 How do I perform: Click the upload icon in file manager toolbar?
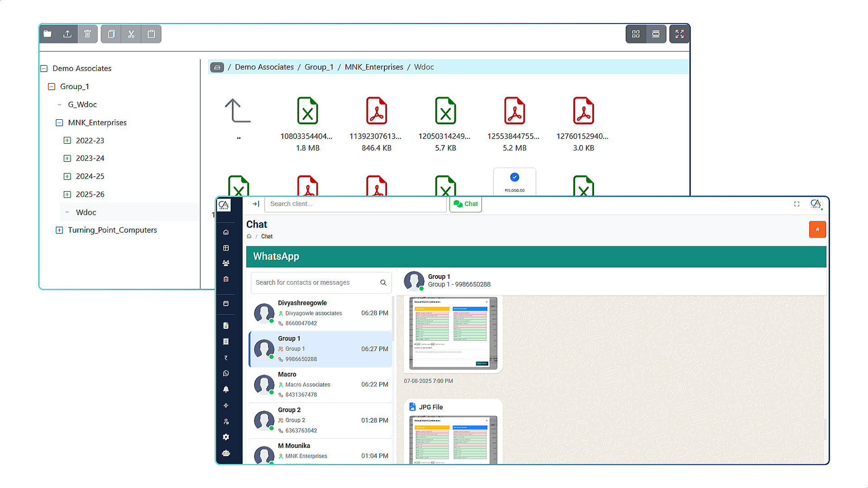pos(67,34)
